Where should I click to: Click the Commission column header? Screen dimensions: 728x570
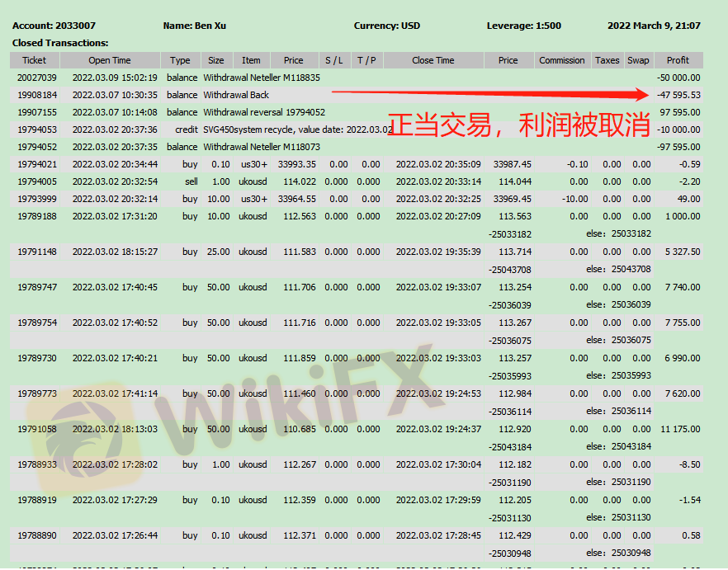pos(561,60)
